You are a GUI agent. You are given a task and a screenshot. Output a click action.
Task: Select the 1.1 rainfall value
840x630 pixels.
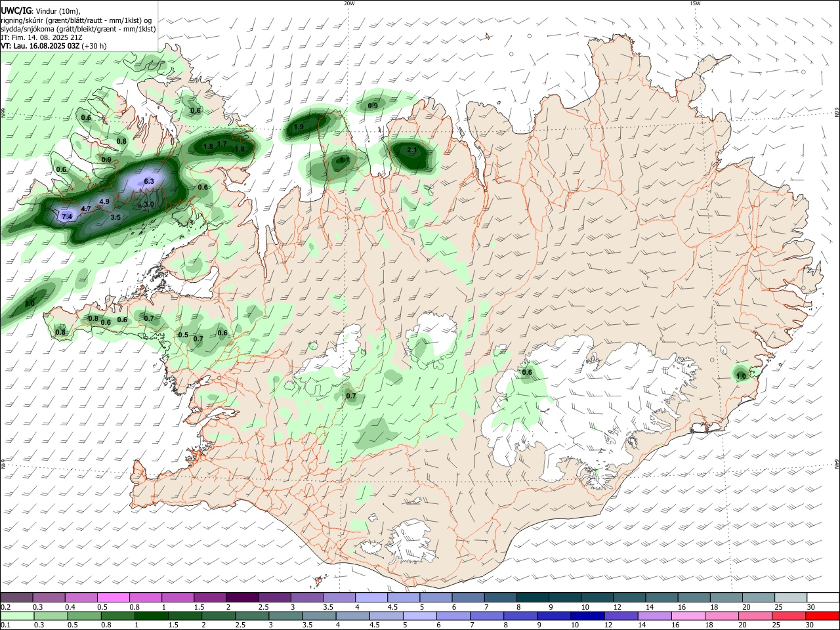pyautogui.click(x=345, y=159)
